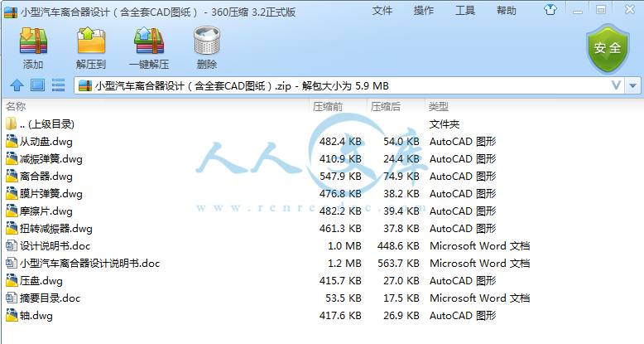The height and width of the screenshot is (344, 644).
Task: Select the file name 设计说明书.doc
Action: (55, 246)
